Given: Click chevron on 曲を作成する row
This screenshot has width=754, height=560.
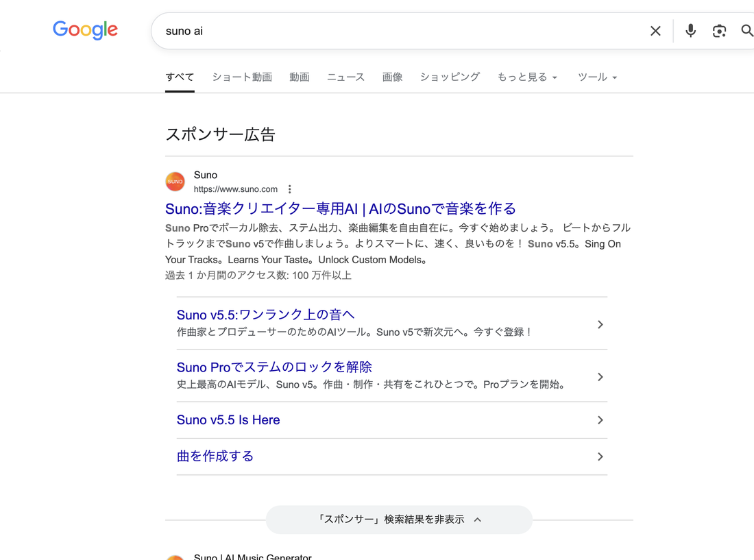Looking at the screenshot, I should (600, 456).
